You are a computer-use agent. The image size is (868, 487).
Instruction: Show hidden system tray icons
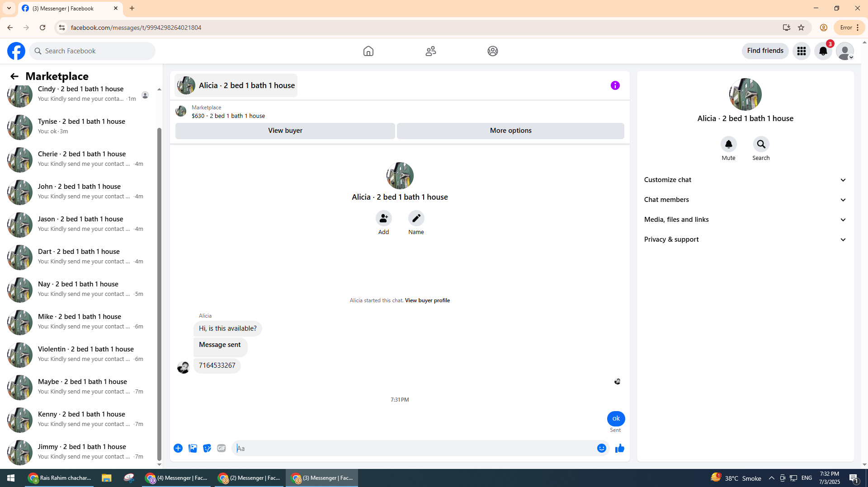(772, 478)
